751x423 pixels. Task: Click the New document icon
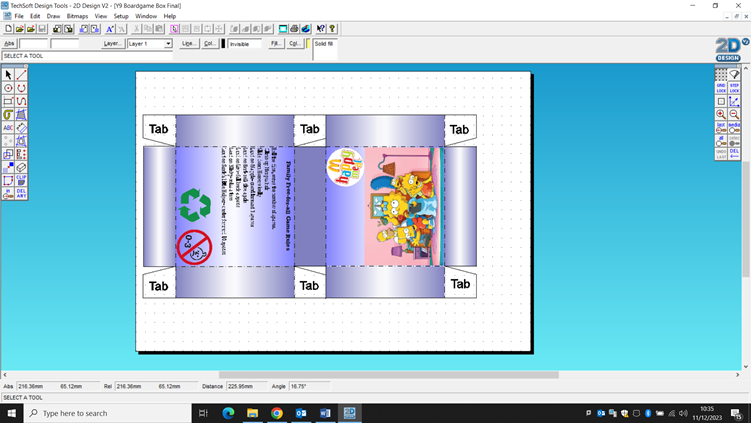[8, 29]
